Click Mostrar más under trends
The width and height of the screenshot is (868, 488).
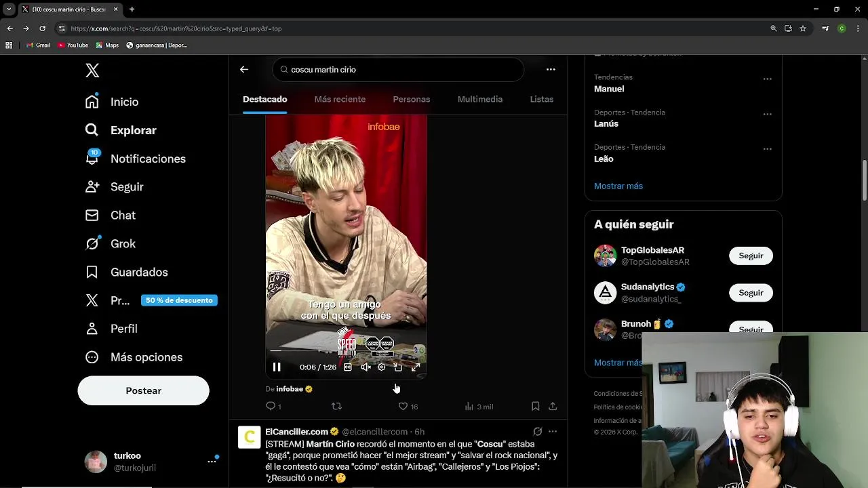618,186
